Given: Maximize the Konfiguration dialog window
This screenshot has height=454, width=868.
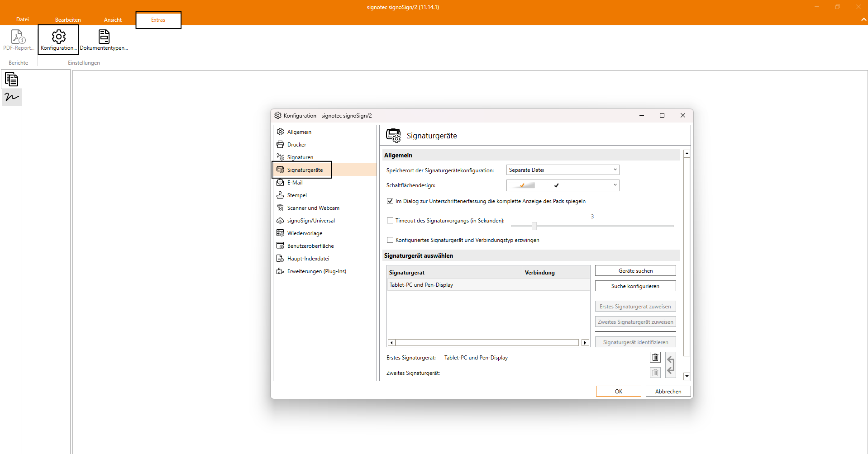Looking at the screenshot, I should pos(662,115).
